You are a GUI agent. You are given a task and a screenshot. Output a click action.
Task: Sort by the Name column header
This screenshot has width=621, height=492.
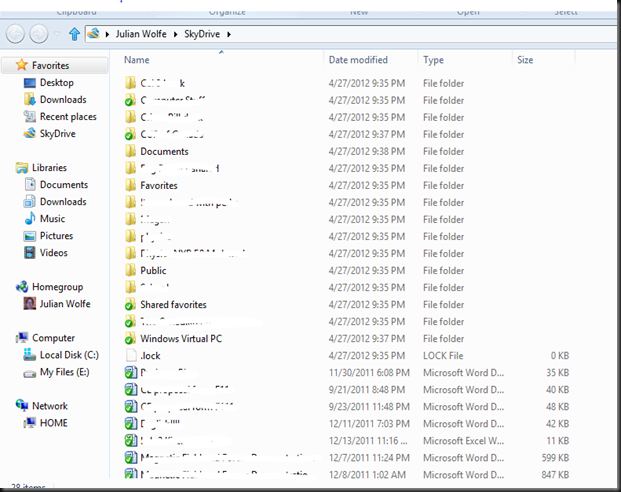pos(137,60)
